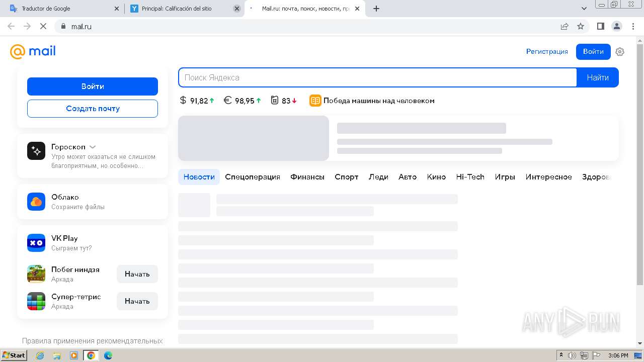Open the Windows Start menu

pos(14,355)
